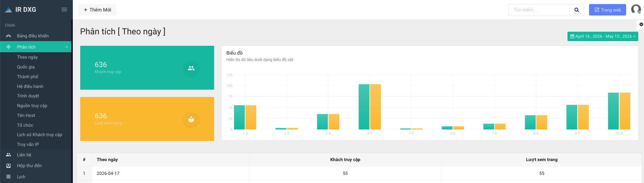
Task: Select Tổ chức submenu item
Action: [x=25, y=125]
